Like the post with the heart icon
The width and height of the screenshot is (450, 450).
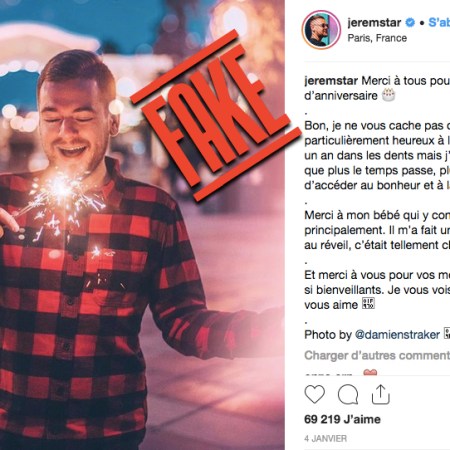(315, 394)
